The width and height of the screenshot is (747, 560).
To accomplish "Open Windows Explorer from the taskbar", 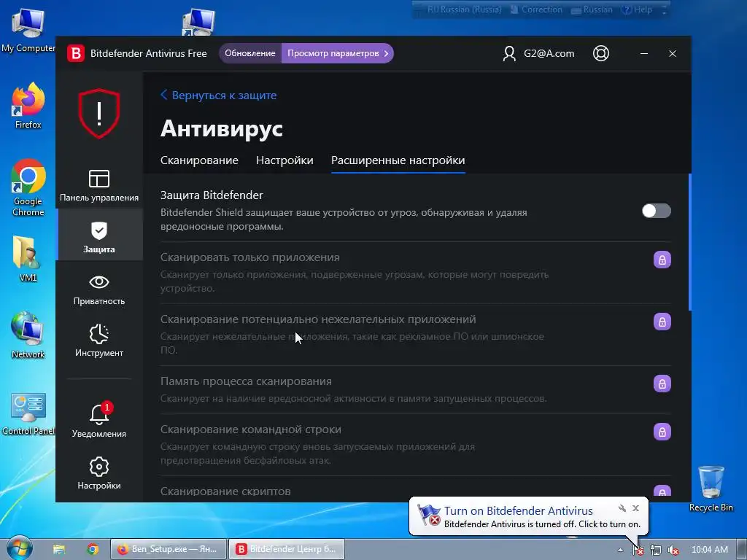I will pyautogui.click(x=59, y=549).
